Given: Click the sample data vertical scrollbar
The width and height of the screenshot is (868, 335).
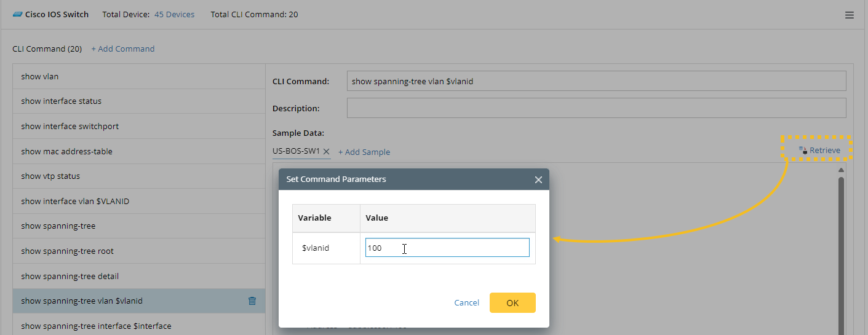Looking at the screenshot, I should (841, 246).
